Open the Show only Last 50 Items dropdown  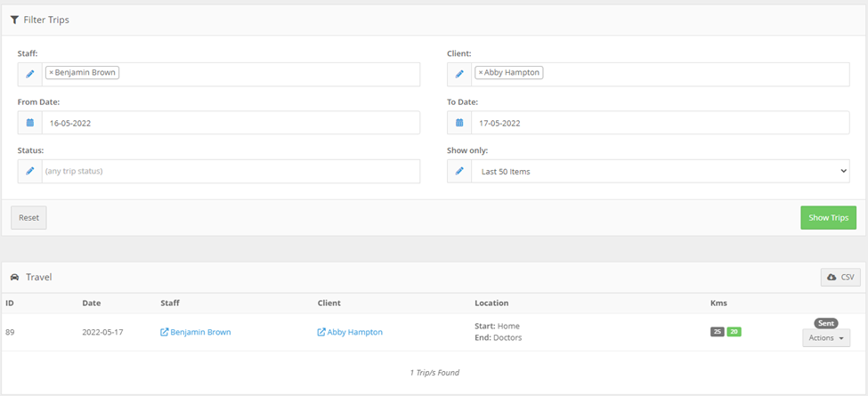(661, 172)
